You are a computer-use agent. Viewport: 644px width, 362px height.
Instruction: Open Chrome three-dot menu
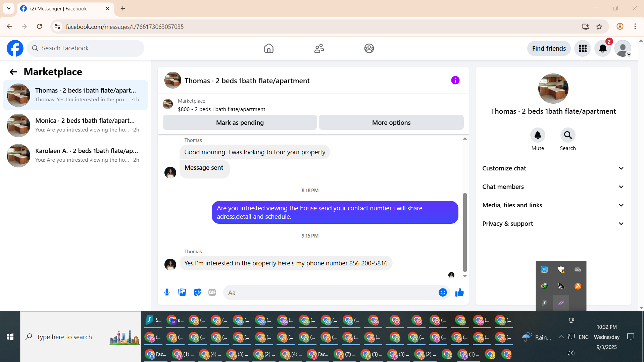[x=635, y=27]
